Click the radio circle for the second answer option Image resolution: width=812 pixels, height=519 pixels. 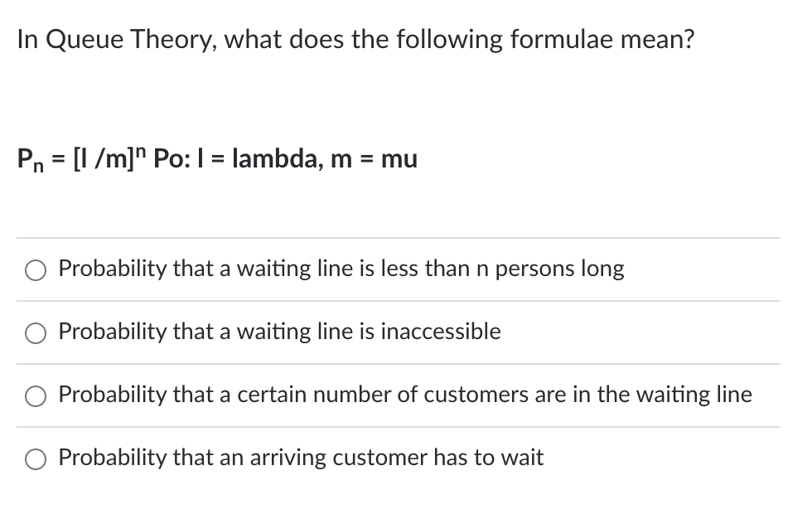click(35, 332)
